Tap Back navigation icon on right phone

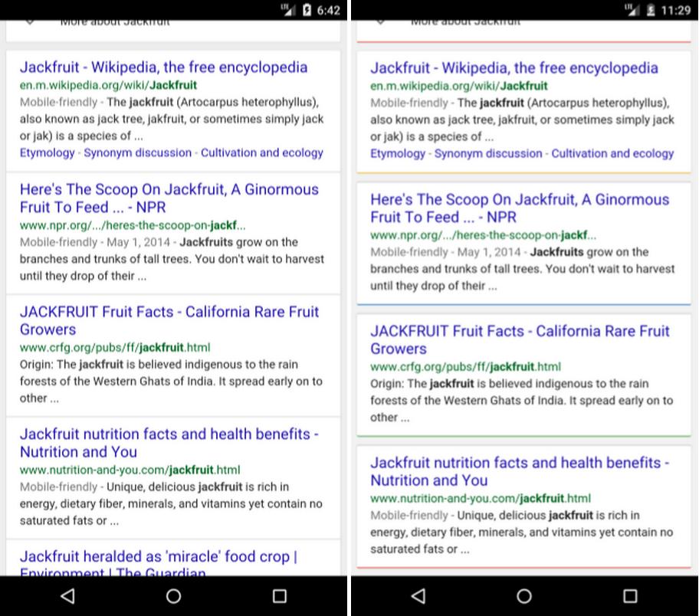click(x=418, y=596)
